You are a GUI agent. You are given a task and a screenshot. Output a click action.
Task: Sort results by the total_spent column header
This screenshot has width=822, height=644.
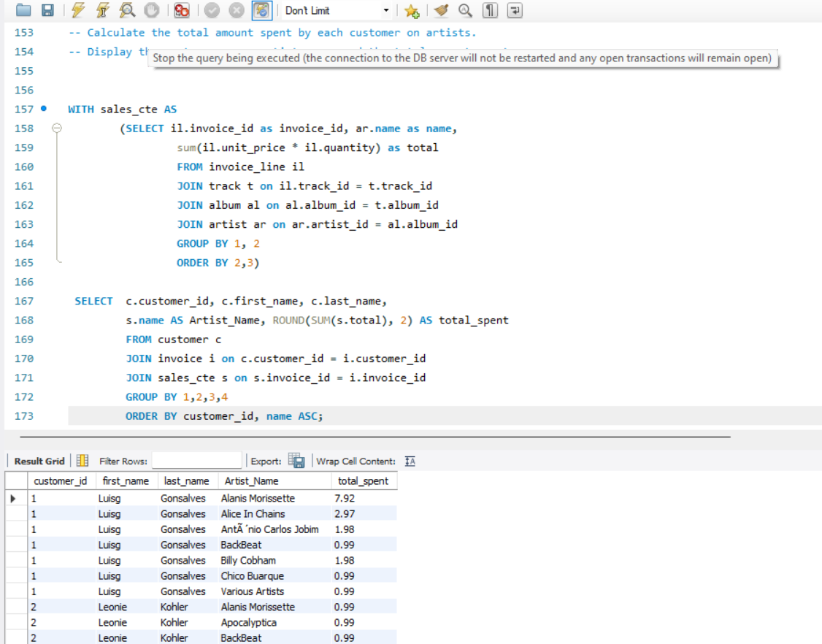coord(363,481)
